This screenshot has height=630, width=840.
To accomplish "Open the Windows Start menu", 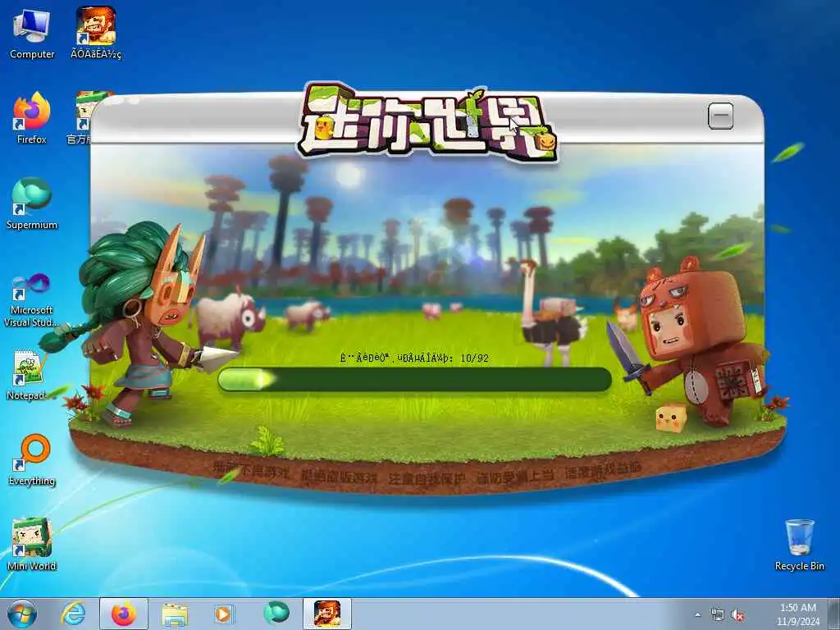I will 22,614.
